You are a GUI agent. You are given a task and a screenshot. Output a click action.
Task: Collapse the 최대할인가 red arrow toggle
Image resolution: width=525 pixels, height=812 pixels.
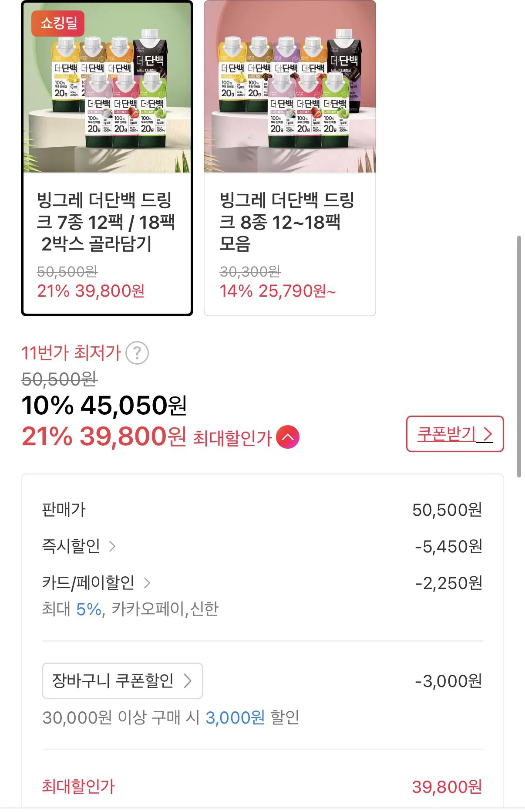point(288,437)
